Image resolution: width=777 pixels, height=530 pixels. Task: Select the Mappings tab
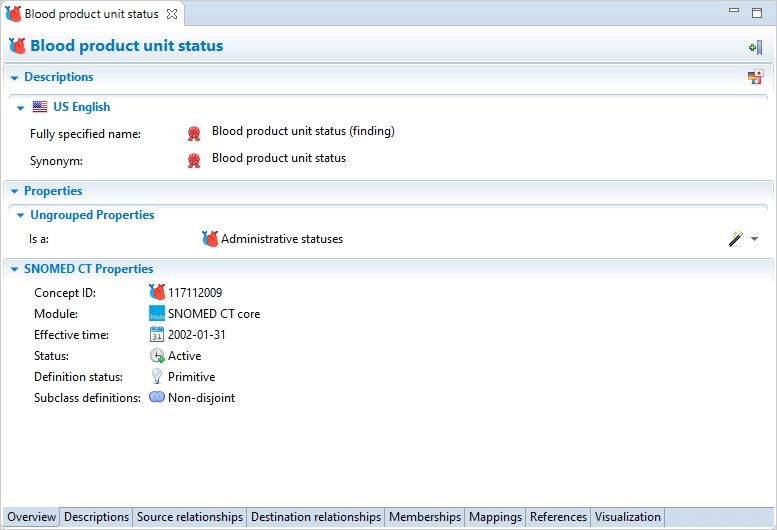pos(495,517)
